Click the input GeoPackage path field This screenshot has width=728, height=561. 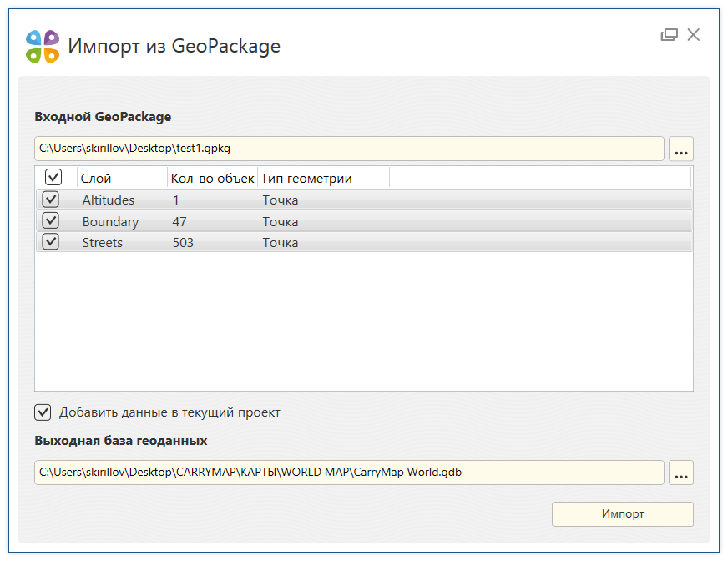click(x=349, y=149)
